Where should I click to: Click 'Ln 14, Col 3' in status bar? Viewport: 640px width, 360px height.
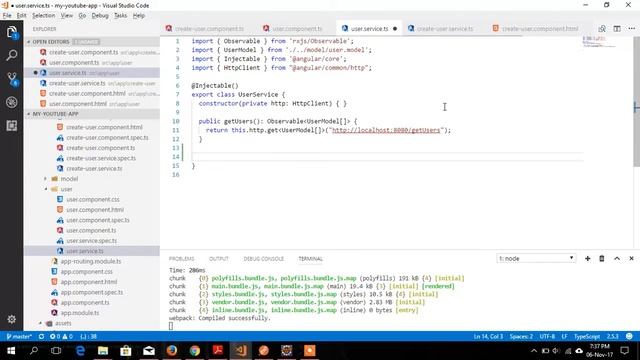click(488, 336)
